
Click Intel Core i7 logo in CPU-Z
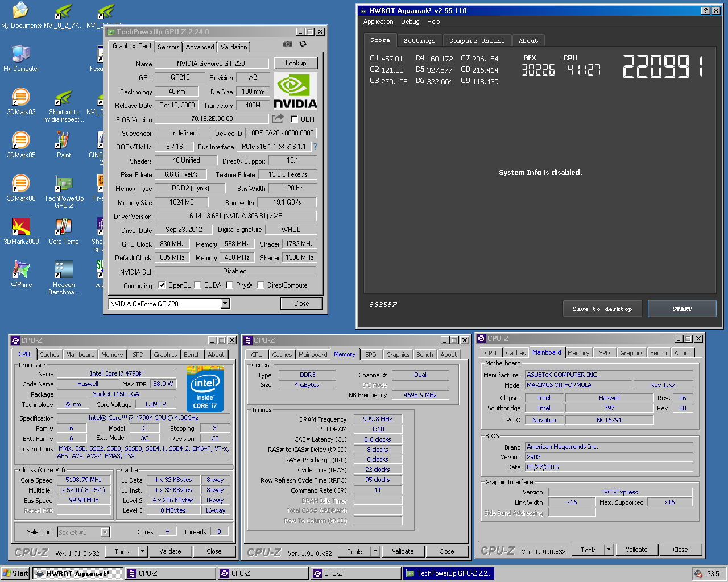(205, 390)
